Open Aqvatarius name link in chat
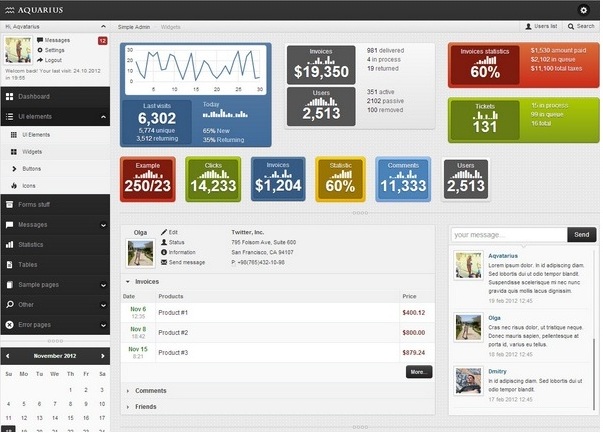Viewport: 603px width, 433px height. click(503, 256)
